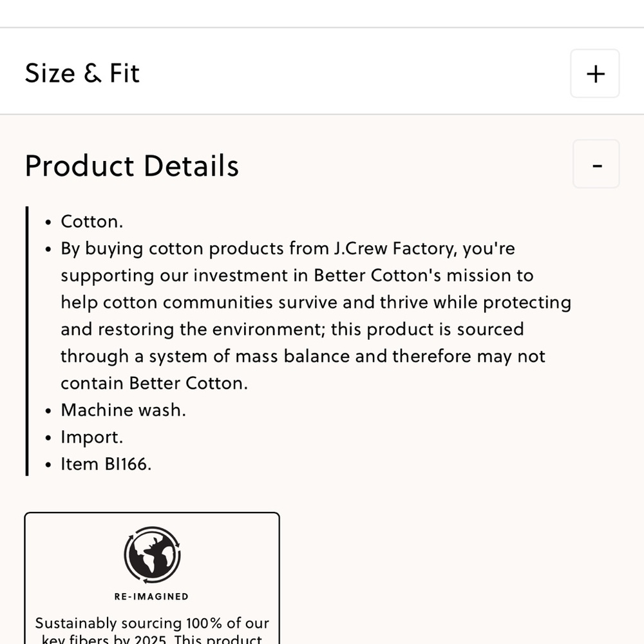The height and width of the screenshot is (644, 644).
Task: Click the Re-Imagined globe recycling icon
Action: 152,554
